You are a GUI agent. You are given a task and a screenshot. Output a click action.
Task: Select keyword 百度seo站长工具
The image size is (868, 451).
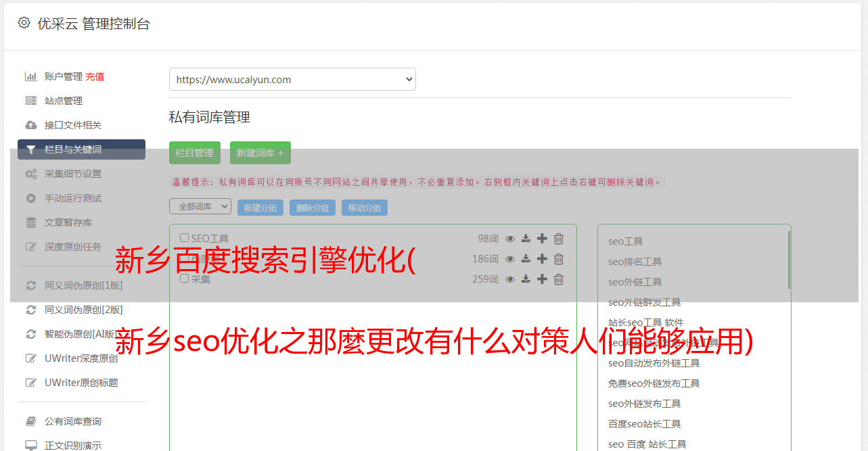[644, 424]
